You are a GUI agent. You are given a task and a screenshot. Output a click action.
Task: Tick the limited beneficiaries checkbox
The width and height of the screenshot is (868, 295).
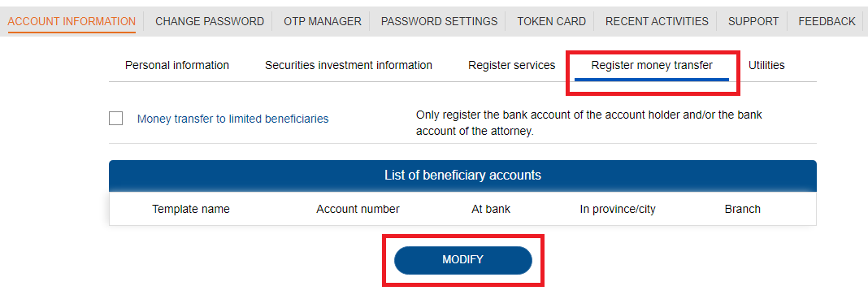(x=115, y=119)
